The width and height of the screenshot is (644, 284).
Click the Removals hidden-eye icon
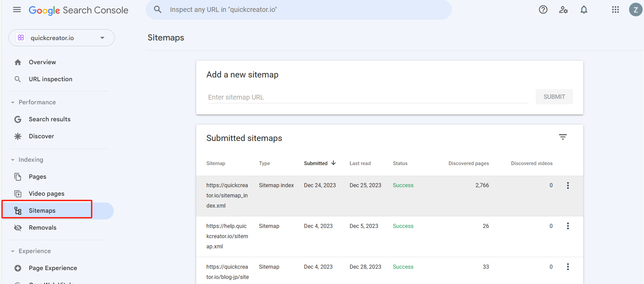click(x=18, y=228)
